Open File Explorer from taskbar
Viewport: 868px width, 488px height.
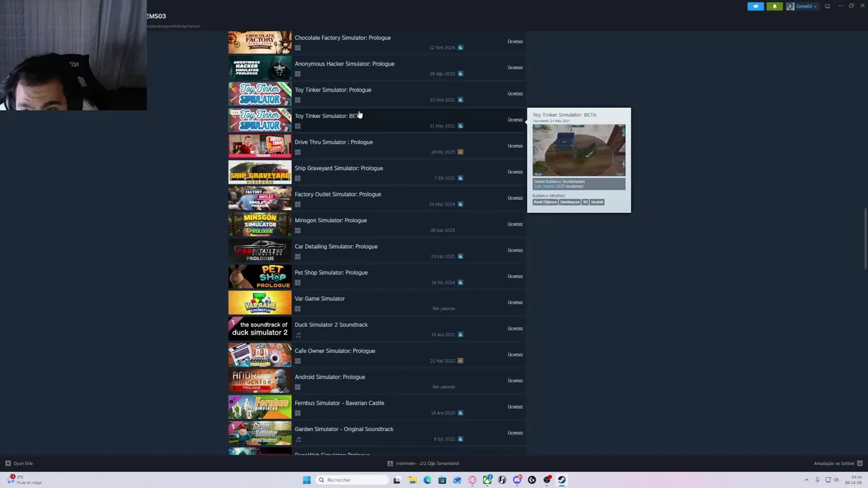(412, 480)
